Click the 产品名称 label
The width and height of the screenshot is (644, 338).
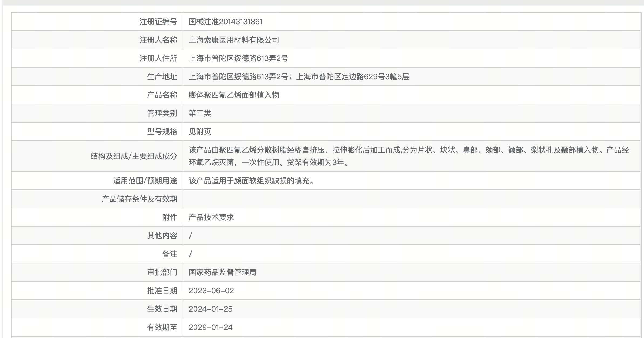[162, 95]
